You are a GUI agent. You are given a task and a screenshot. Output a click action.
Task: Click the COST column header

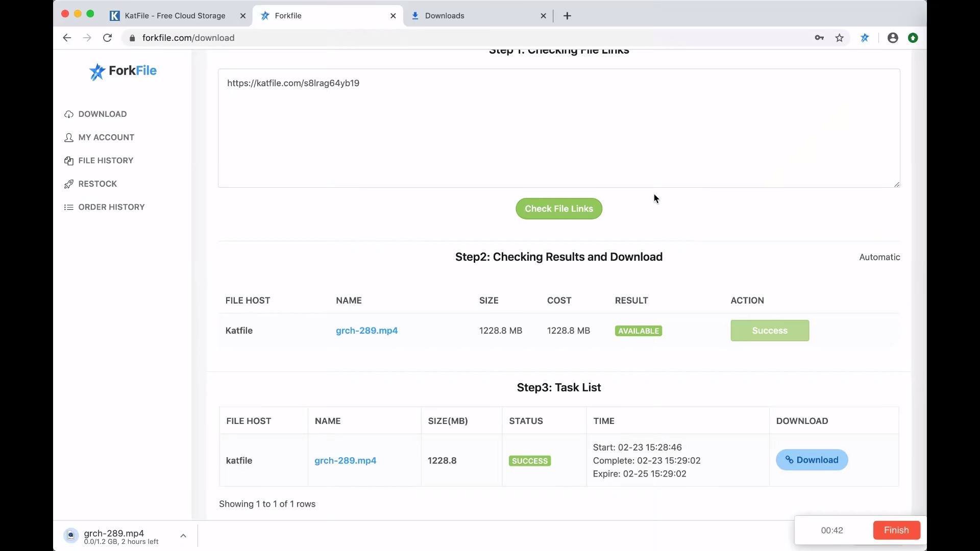pos(559,300)
